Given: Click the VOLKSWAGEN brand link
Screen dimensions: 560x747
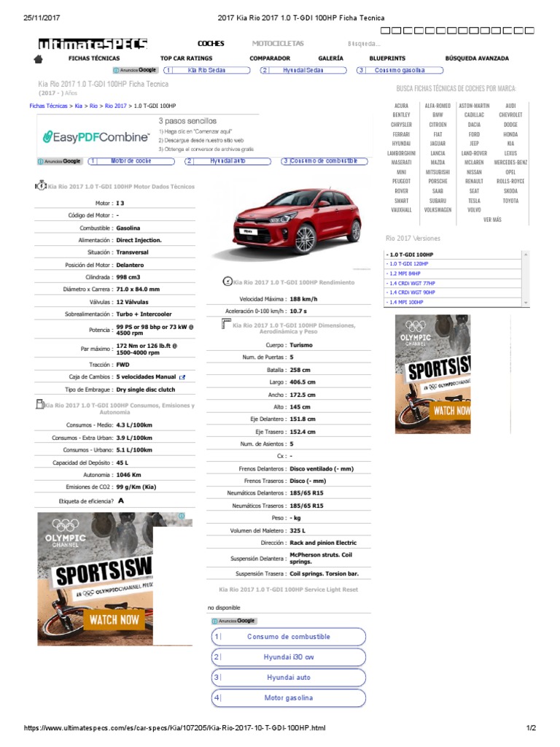Looking at the screenshot, I should pyautogui.click(x=437, y=209).
